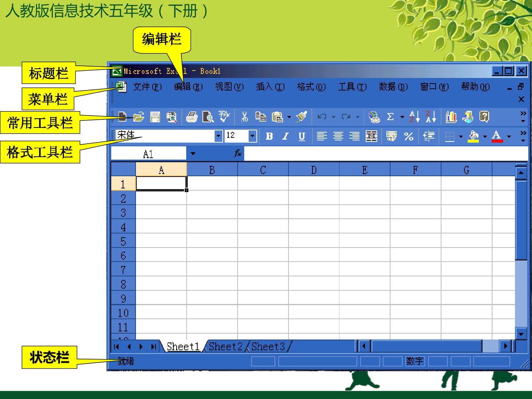532x399 pixels.
Task: Click the font color A swatch
Action: point(497,136)
